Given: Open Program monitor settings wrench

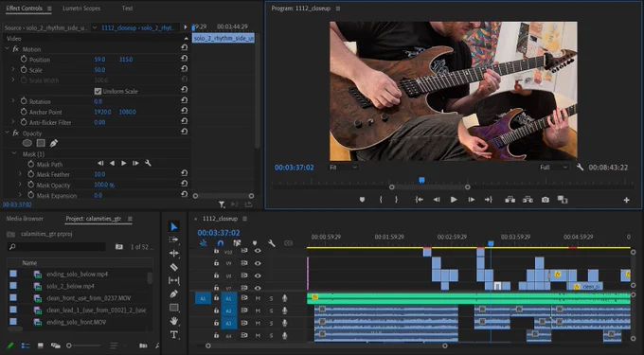Looking at the screenshot, I should (x=580, y=167).
